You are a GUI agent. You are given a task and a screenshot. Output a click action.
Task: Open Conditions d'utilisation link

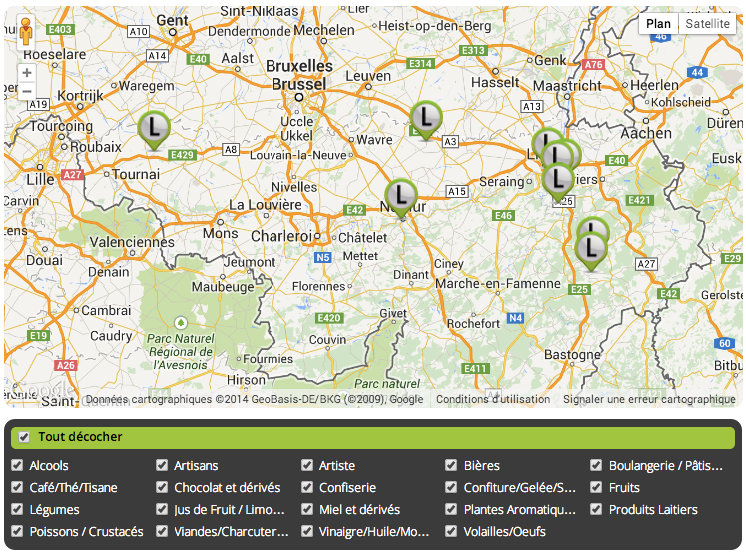493,399
